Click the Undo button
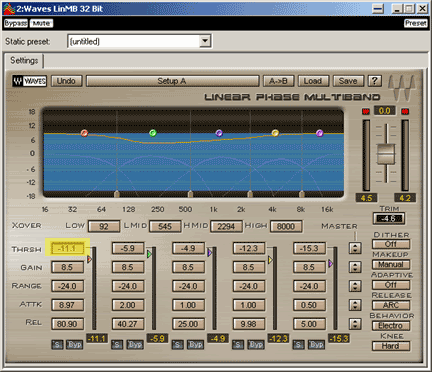This screenshot has height=372, width=432. pyautogui.click(x=66, y=81)
